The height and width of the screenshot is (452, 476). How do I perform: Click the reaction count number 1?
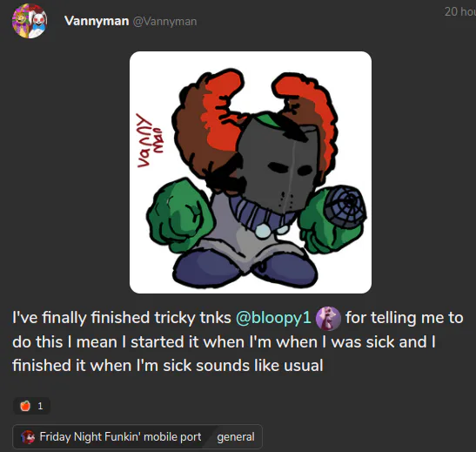click(40, 406)
